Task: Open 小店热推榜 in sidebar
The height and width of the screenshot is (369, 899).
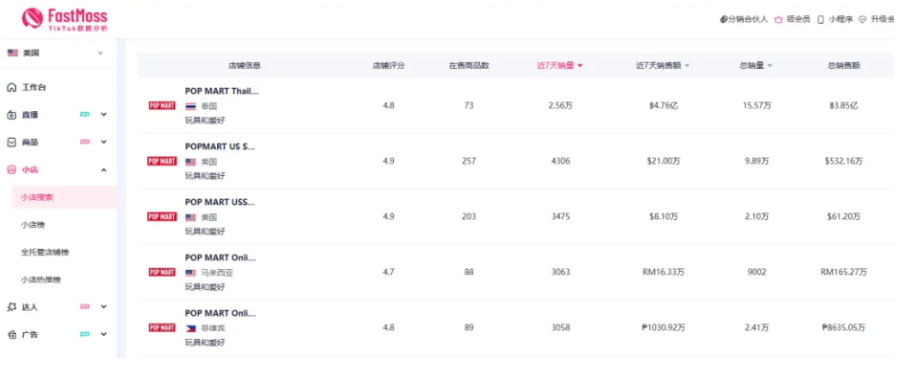Action: 41,280
